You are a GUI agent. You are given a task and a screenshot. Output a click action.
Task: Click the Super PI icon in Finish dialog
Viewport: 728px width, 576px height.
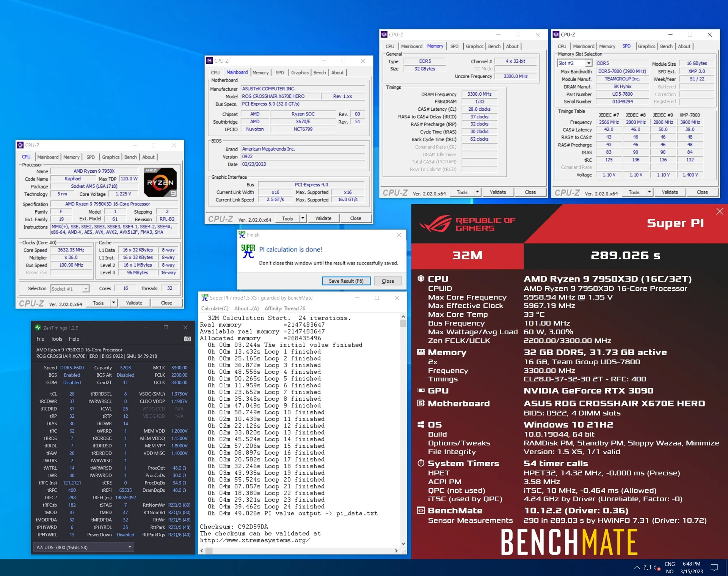(x=248, y=251)
